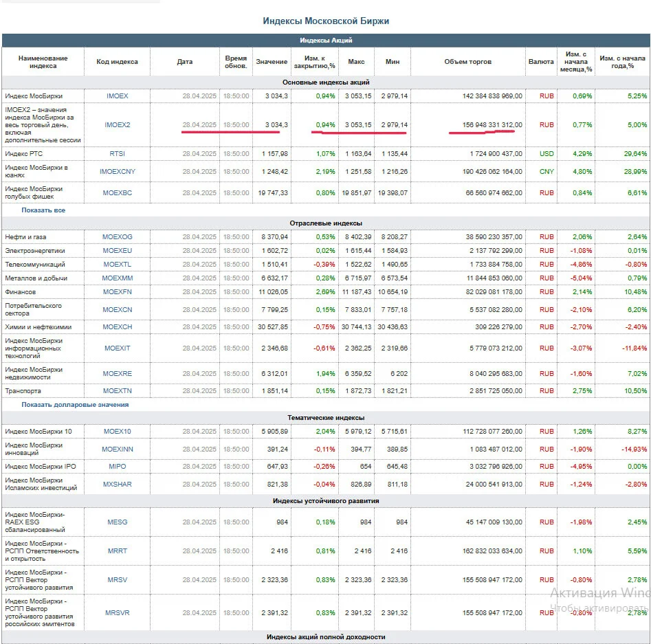Open the MOEXCN consumer sector index
The image size is (651, 644).
pyautogui.click(x=117, y=310)
